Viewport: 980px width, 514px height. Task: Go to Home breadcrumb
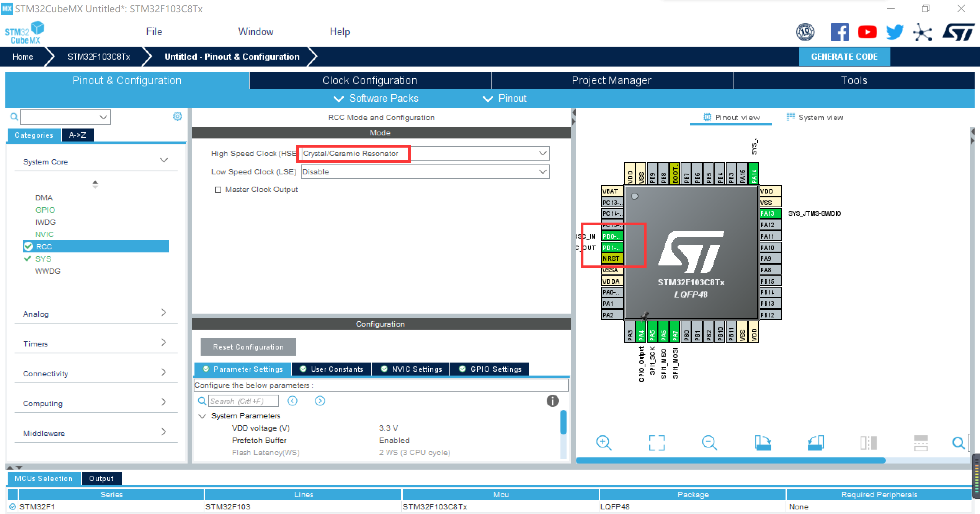click(x=23, y=57)
